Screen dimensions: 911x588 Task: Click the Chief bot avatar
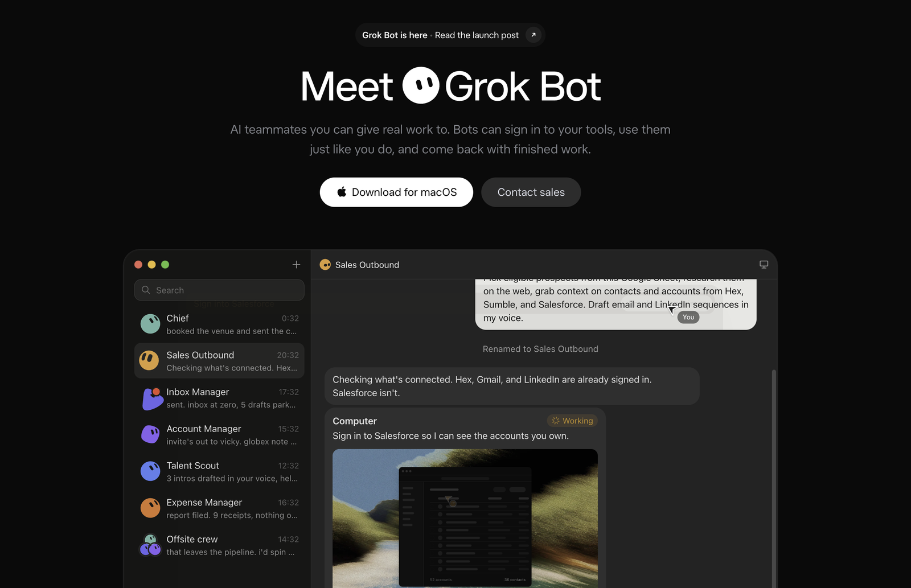150,324
